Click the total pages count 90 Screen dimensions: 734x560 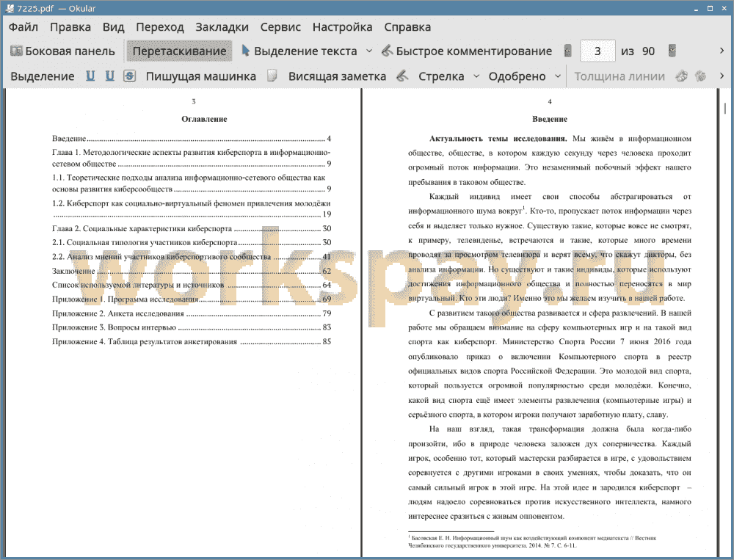(x=648, y=51)
